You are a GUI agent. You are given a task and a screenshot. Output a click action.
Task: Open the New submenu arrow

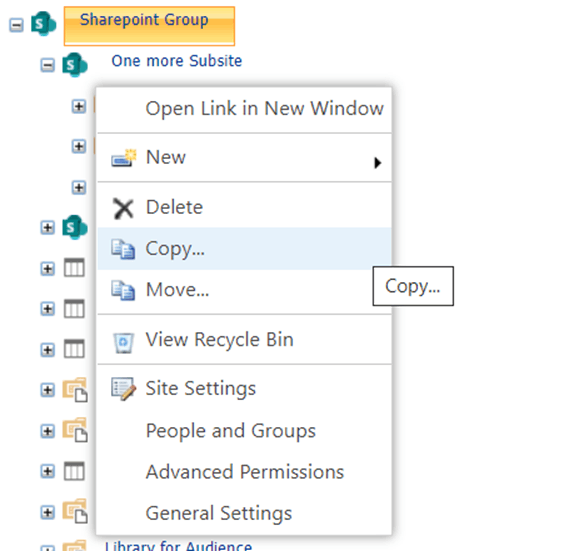377,163
